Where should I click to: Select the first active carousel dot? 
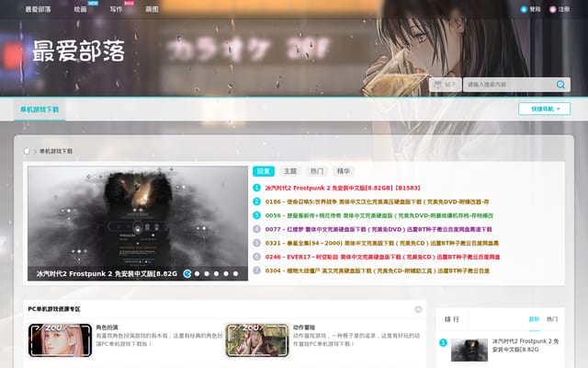[x=187, y=274]
